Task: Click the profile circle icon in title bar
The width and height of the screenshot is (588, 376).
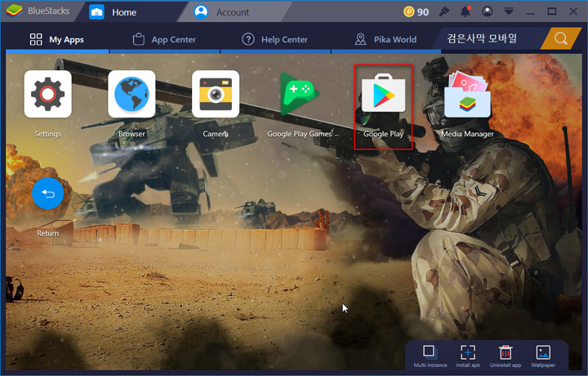Action: [487, 11]
